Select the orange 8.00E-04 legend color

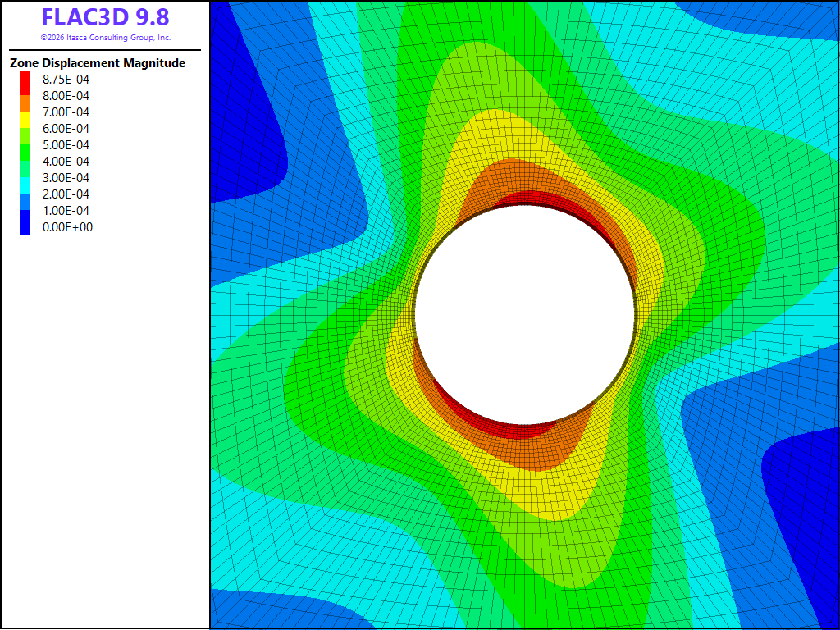[x=25, y=103]
